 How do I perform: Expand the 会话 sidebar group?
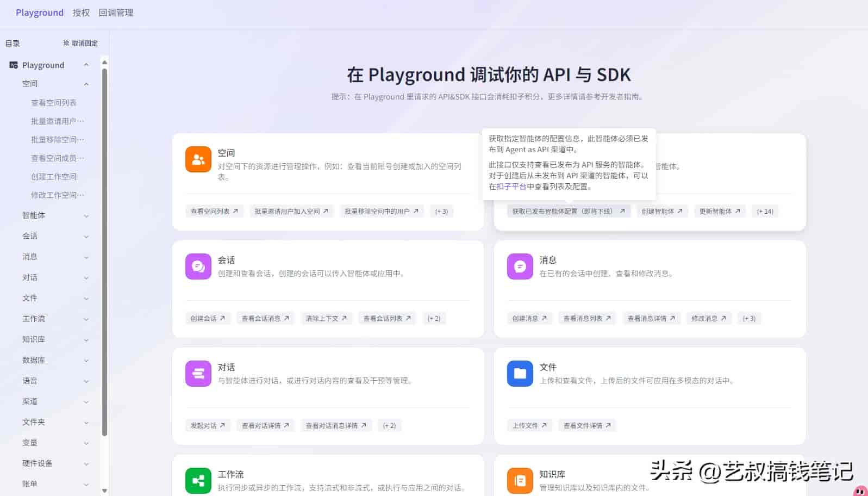click(x=86, y=237)
